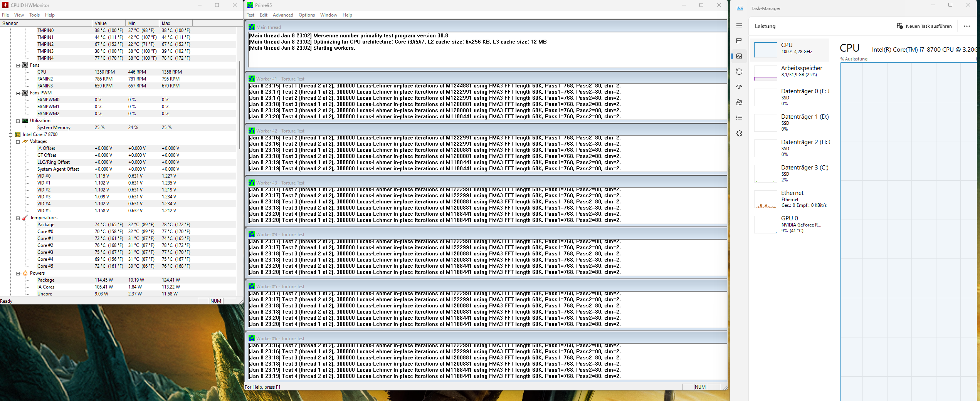Collapse the Fans PWM tree node

[18, 92]
